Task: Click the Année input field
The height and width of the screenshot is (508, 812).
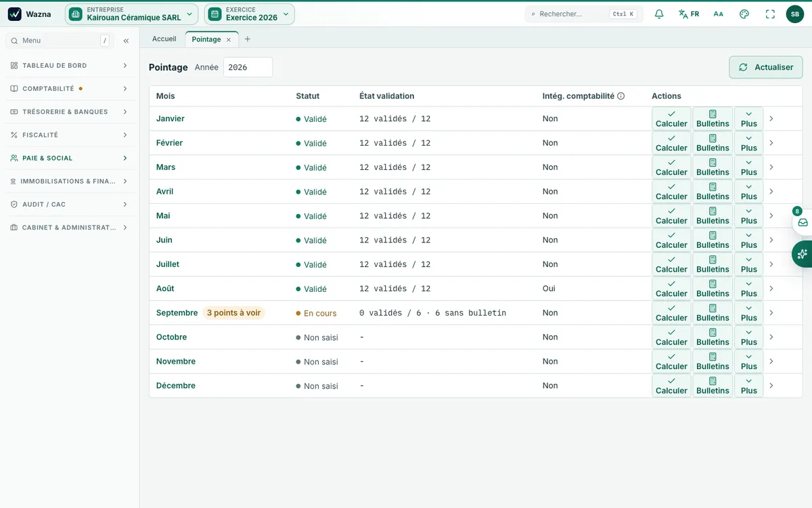Action: (248, 67)
